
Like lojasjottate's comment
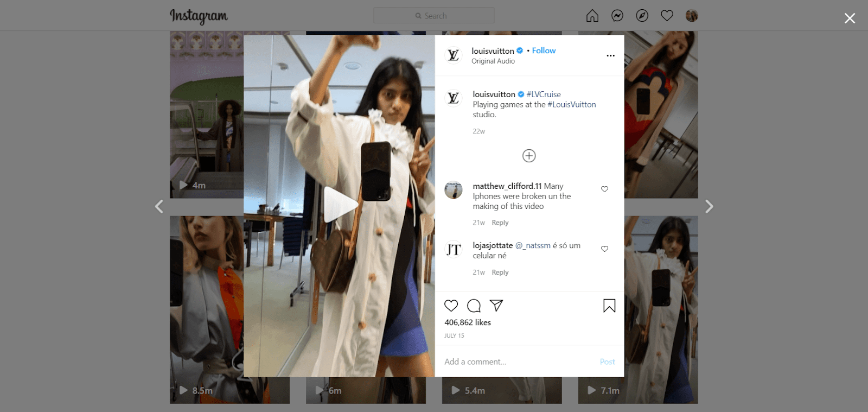(x=604, y=249)
